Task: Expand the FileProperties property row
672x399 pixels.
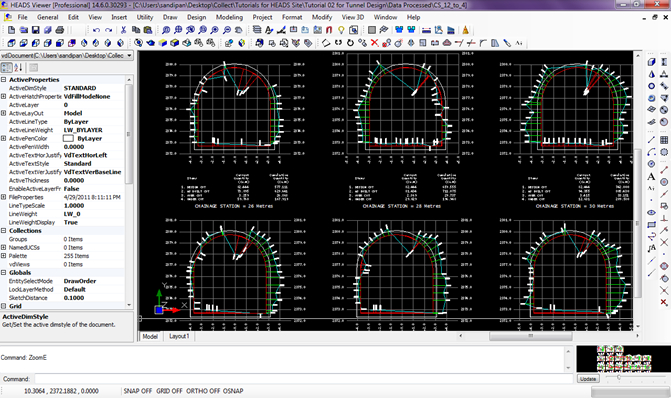Action: tap(3, 197)
